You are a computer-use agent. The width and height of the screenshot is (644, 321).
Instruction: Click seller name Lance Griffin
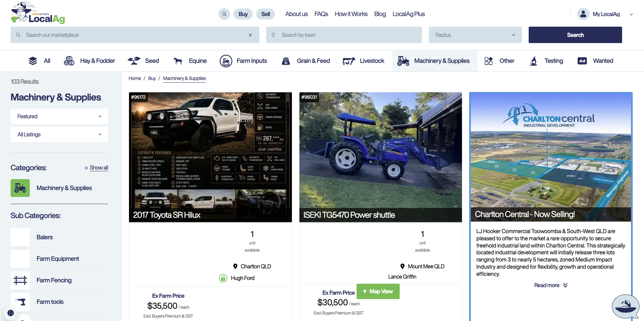pyautogui.click(x=402, y=277)
